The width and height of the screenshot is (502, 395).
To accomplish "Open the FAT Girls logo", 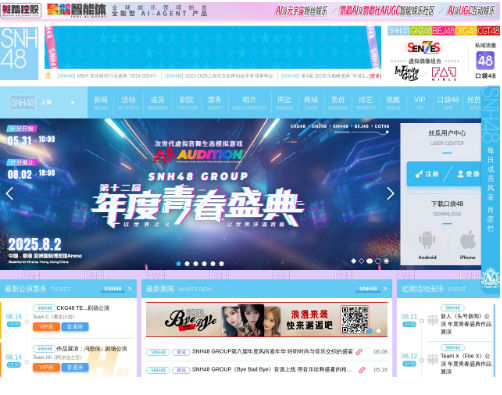I will click(x=444, y=73).
